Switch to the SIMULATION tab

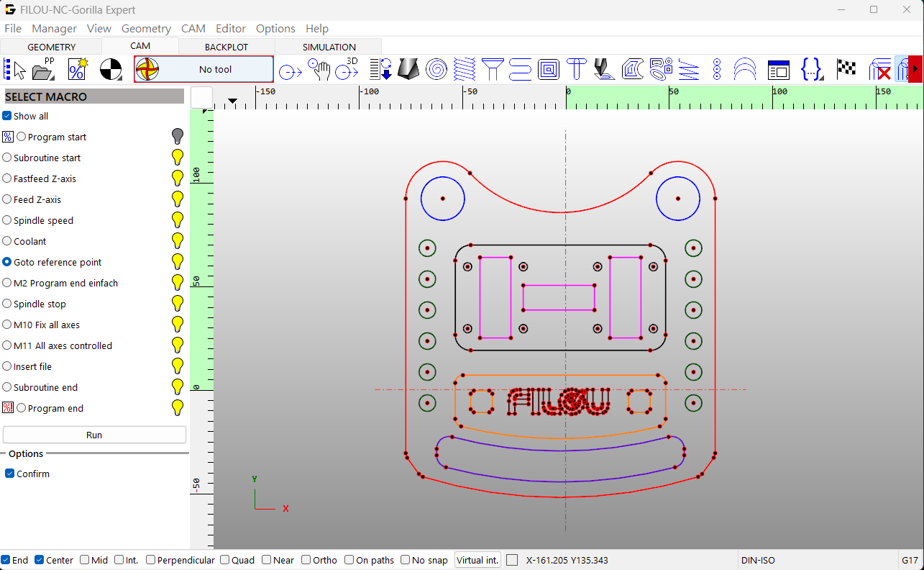(x=329, y=47)
